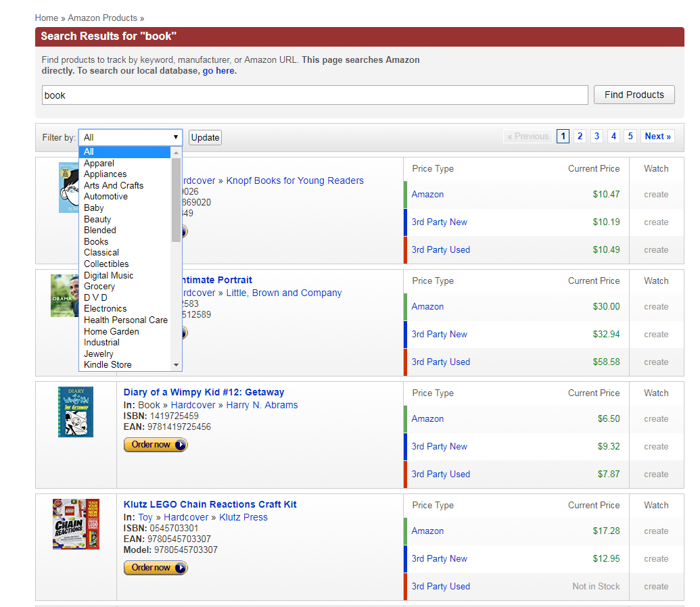The height and width of the screenshot is (607, 700).
Task: Click the Obama book cover thumbnail
Action: pyautogui.click(x=65, y=295)
